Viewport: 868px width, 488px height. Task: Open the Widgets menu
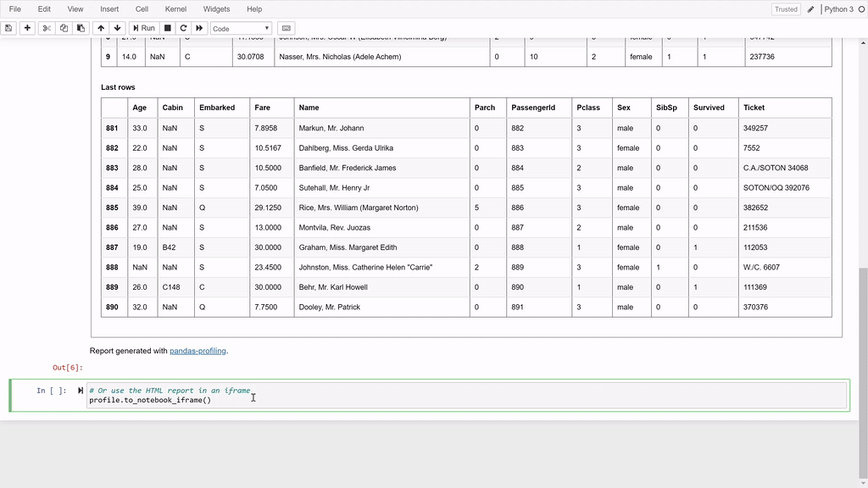[x=216, y=9]
